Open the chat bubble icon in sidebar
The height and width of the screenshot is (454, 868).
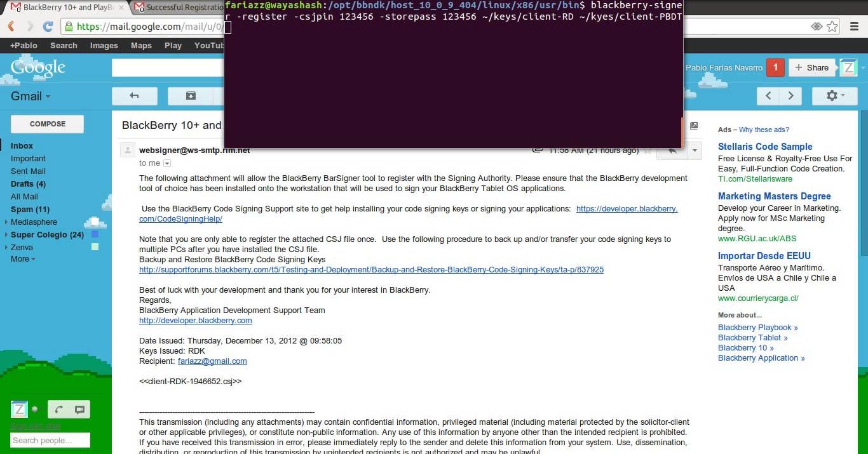(x=79, y=410)
